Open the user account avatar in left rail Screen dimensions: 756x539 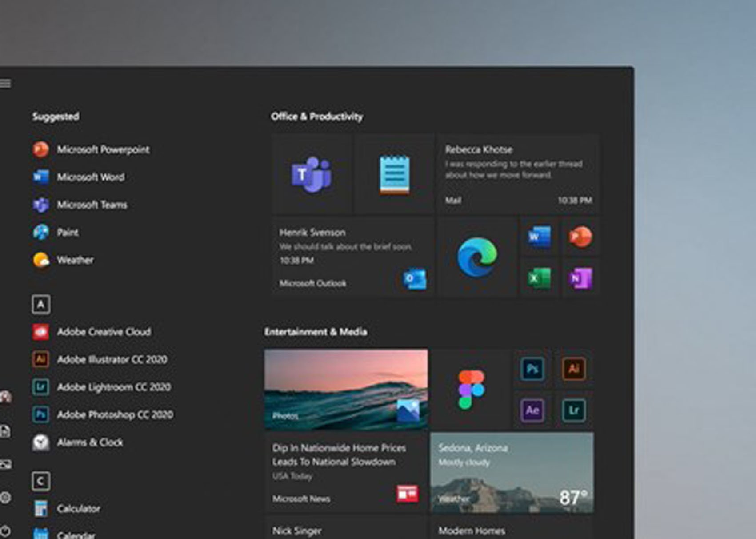click(x=5, y=397)
